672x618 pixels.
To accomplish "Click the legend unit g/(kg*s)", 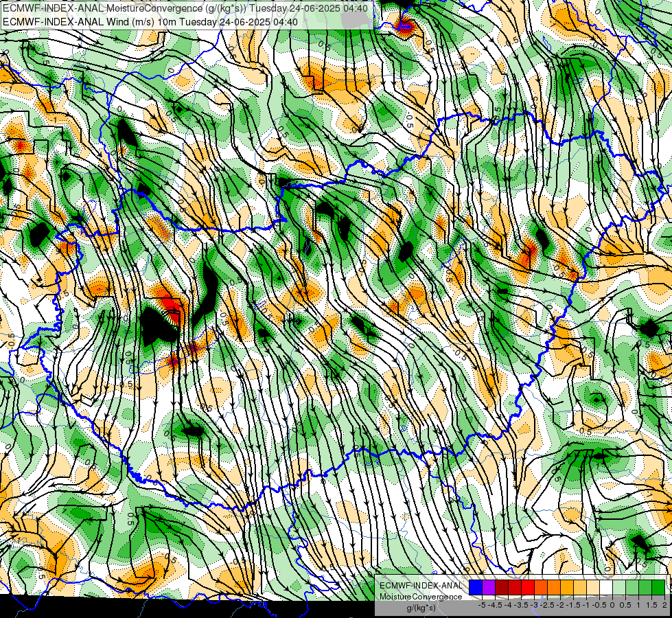I will pos(421,608).
